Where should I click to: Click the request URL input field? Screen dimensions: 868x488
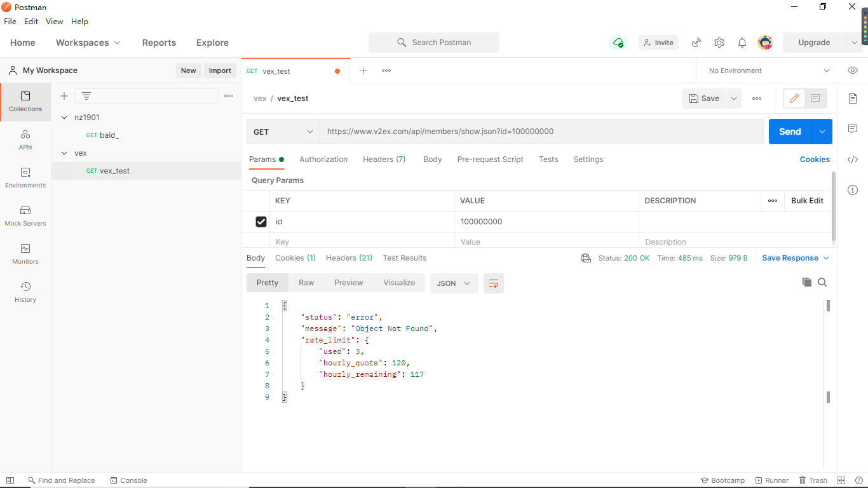[541, 132]
